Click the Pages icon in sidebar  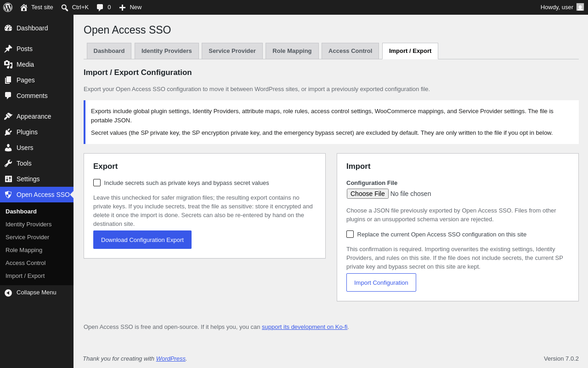[x=8, y=80]
